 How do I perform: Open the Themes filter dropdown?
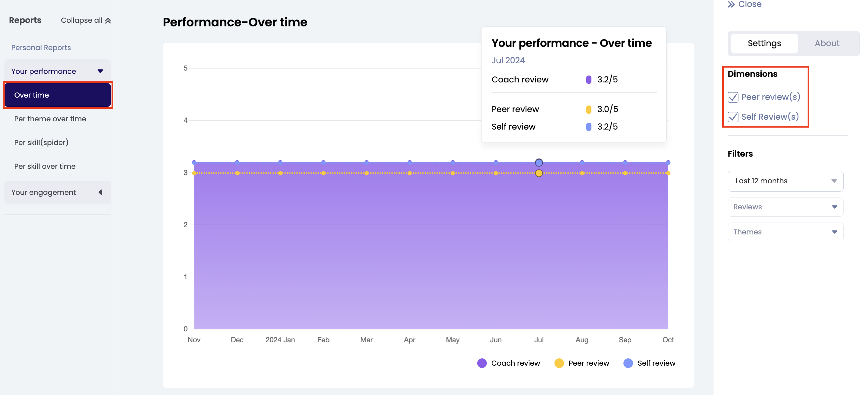pos(785,232)
